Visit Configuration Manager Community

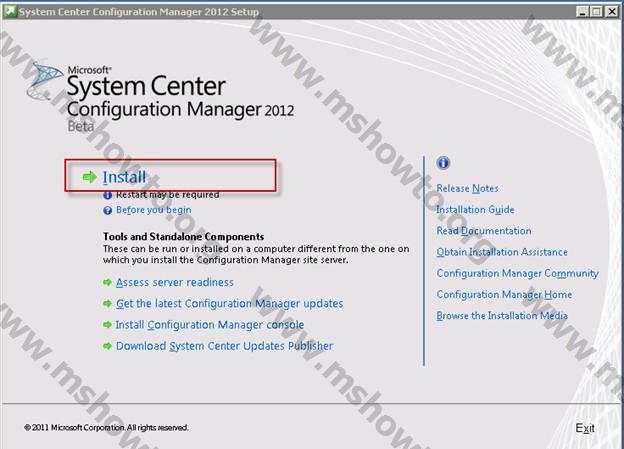click(517, 273)
